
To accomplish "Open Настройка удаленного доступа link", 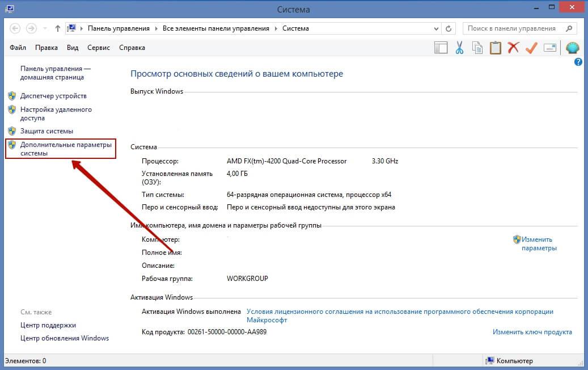I will point(56,113).
